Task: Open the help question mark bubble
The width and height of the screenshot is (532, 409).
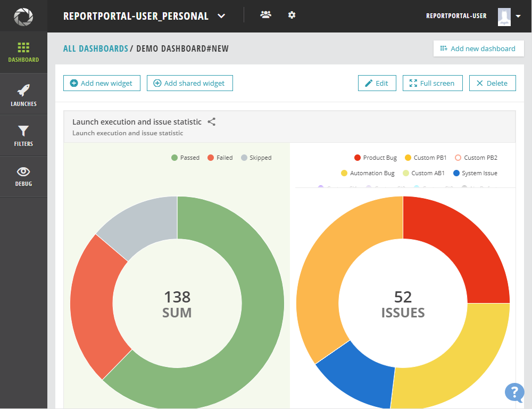Action: coord(514,392)
